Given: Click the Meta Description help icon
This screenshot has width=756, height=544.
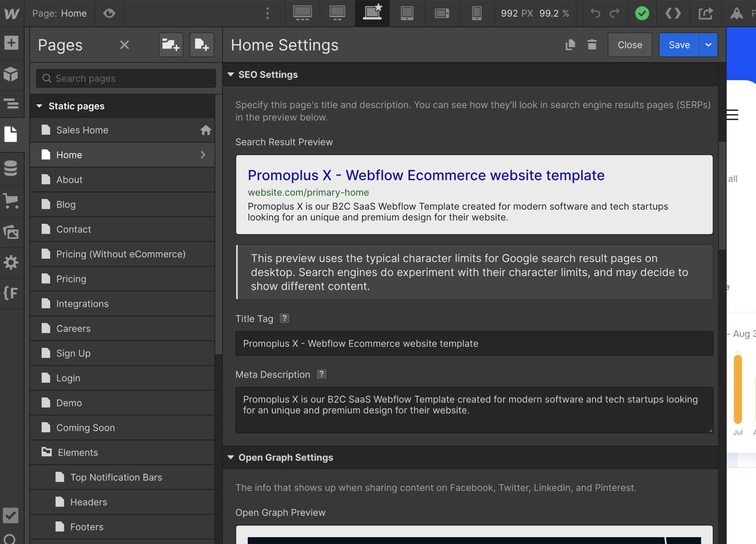Looking at the screenshot, I should coord(321,374).
